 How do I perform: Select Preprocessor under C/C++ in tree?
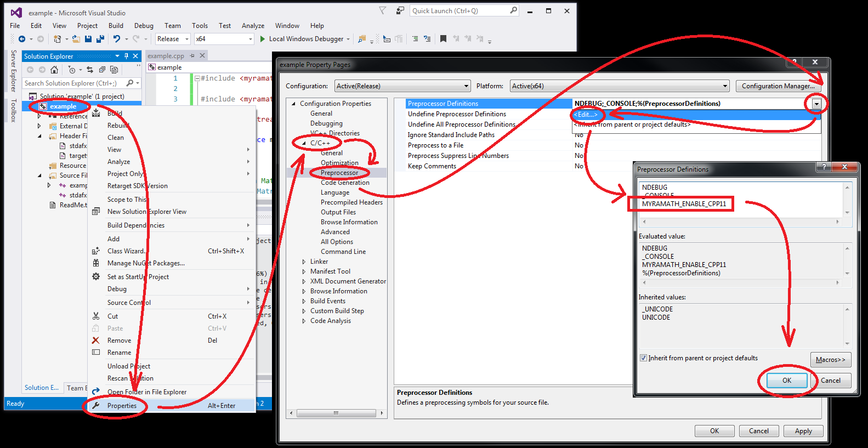[339, 173]
